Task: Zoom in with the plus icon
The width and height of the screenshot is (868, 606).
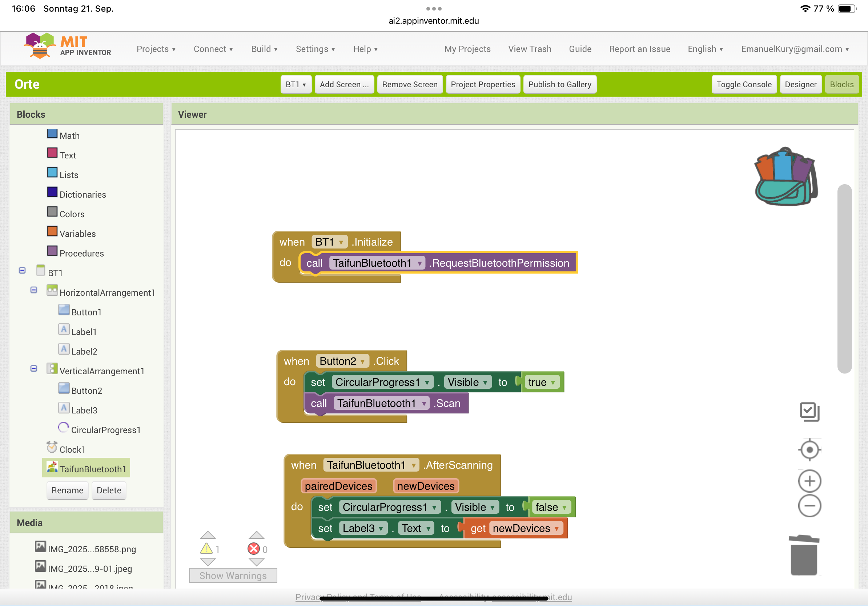Action: click(x=809, y=481)
